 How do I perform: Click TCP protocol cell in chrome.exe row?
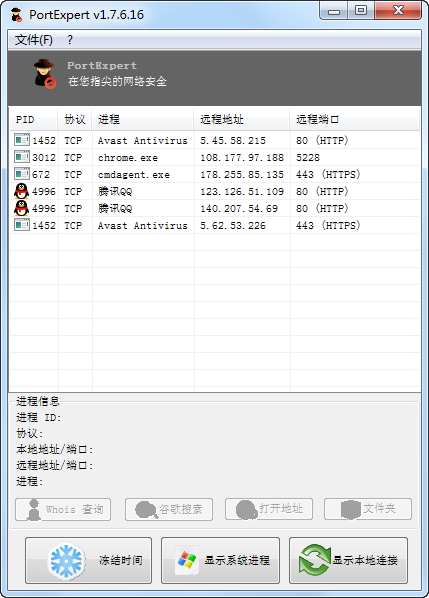pos(73,158)
